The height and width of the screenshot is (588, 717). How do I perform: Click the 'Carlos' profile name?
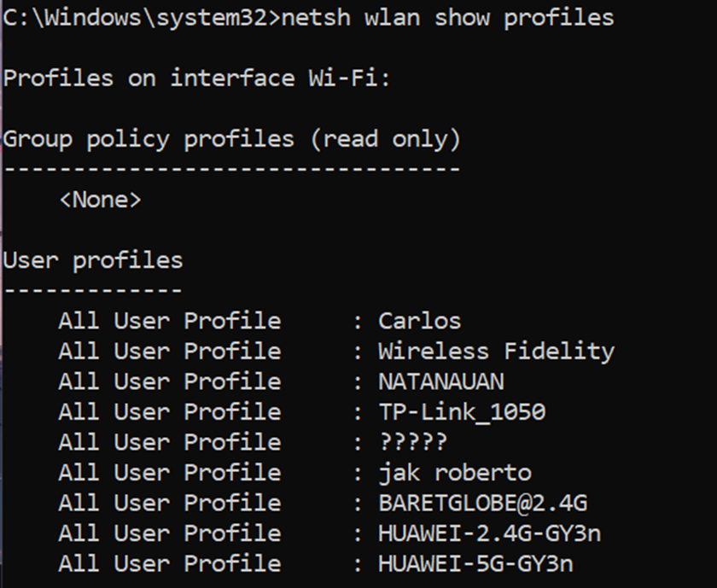click(420, 321)
